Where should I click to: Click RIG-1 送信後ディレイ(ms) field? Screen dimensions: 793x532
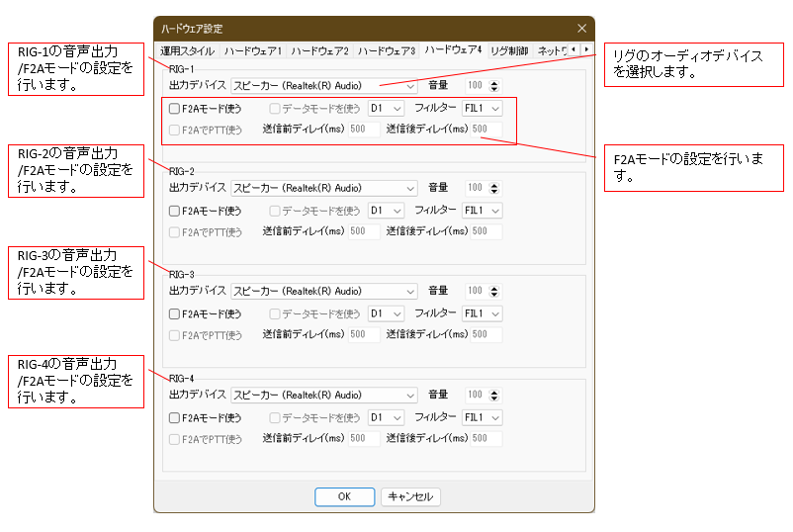(486, 130)
